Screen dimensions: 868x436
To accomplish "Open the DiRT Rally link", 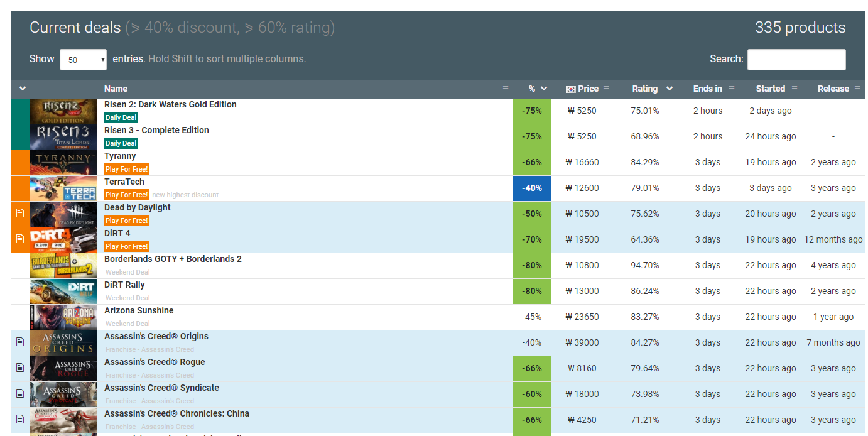I will [124, 285].
